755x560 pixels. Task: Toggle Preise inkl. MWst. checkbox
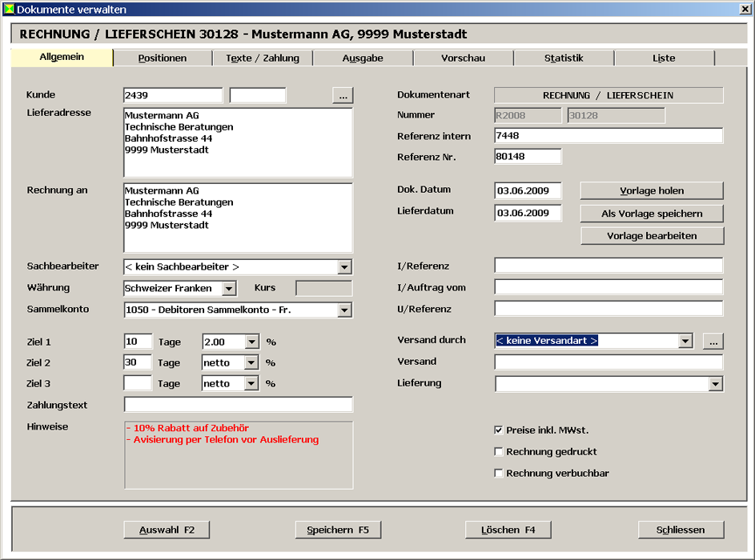click(x=499, y=430)
